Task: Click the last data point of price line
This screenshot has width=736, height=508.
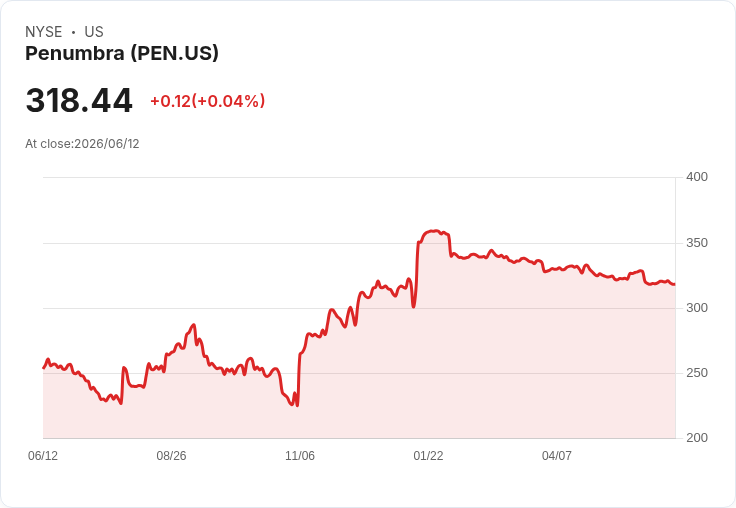Action: [x=675, y=285]
